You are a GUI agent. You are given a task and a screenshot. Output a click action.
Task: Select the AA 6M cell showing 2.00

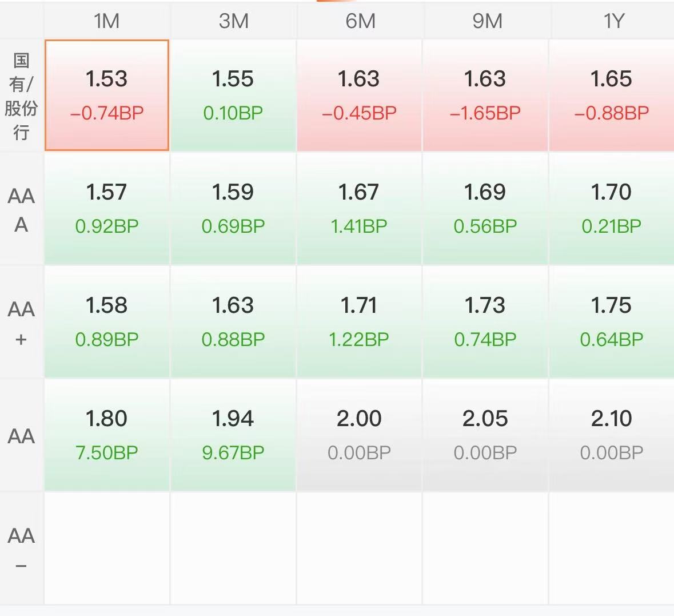[x=360, y=435]
